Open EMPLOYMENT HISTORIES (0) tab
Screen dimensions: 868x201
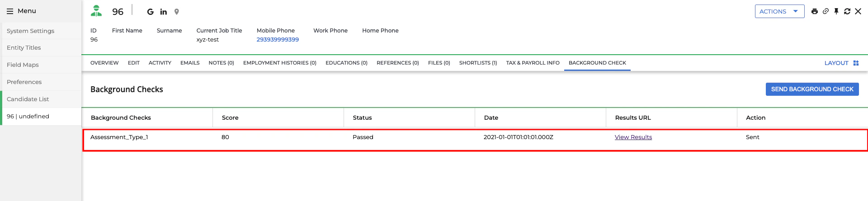[280, 63]
